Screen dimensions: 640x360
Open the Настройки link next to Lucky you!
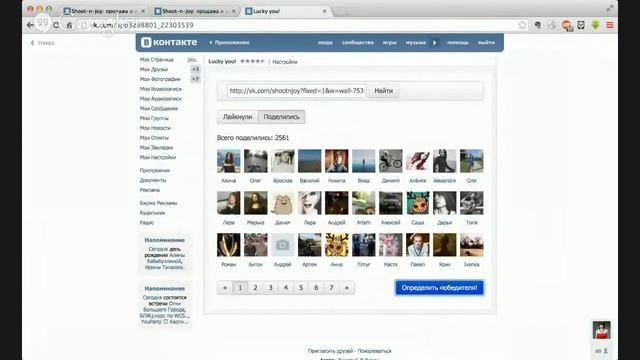[x=285, y=62]
